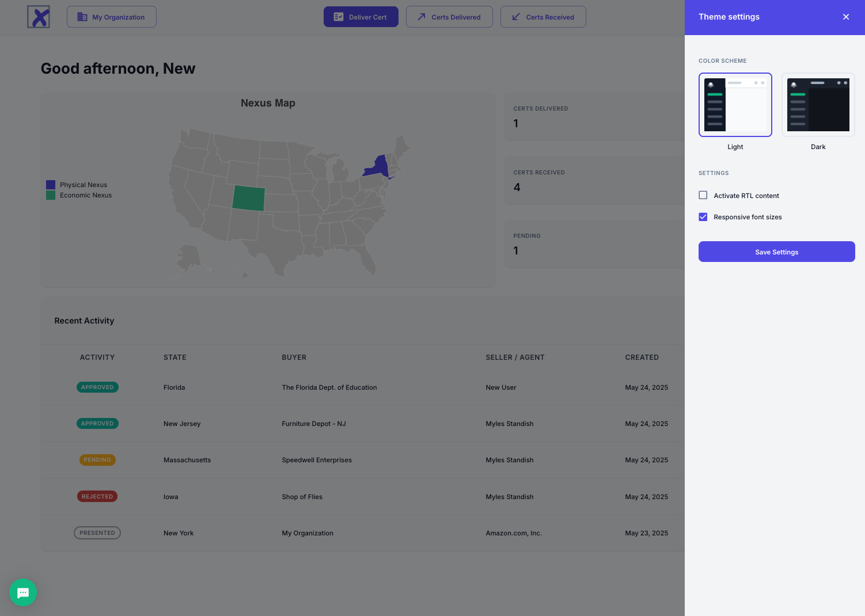865x616 pixels.
Task: Open the chat support bubble
Action: pos(23,592)
